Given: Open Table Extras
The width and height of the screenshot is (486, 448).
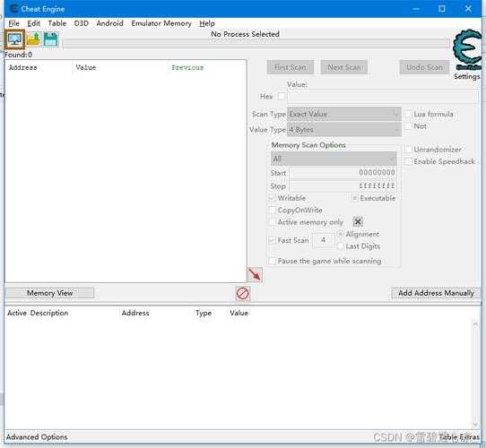Looking at the screenshot, I should click(459, 437).
